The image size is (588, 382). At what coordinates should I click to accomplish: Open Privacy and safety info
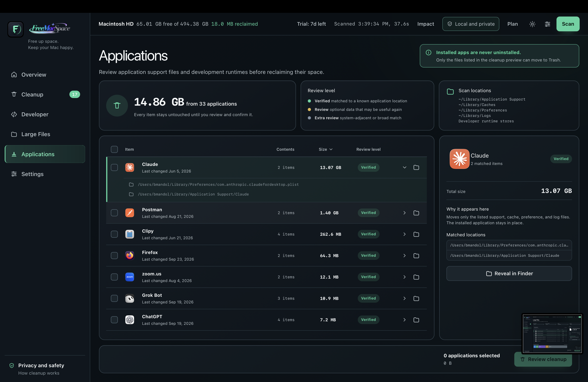point(45,369)
